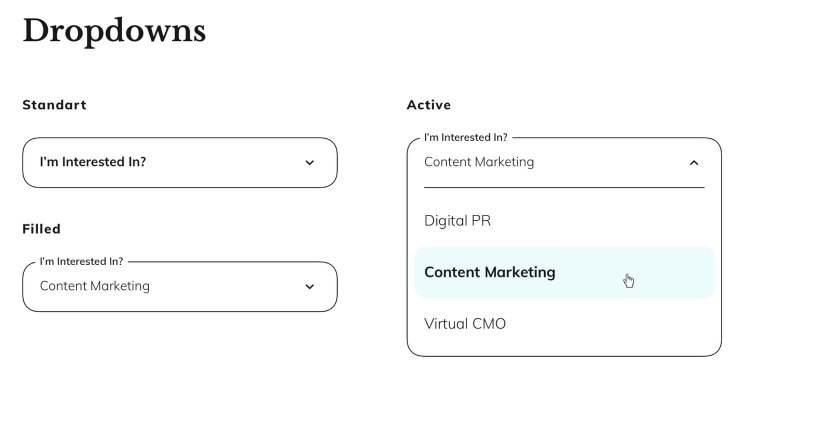Image resolution: width=815 pixels, height=427 pixels.
Task: Click the chevron-down arrow in Filled dropdown
Action: coord(309,287)
